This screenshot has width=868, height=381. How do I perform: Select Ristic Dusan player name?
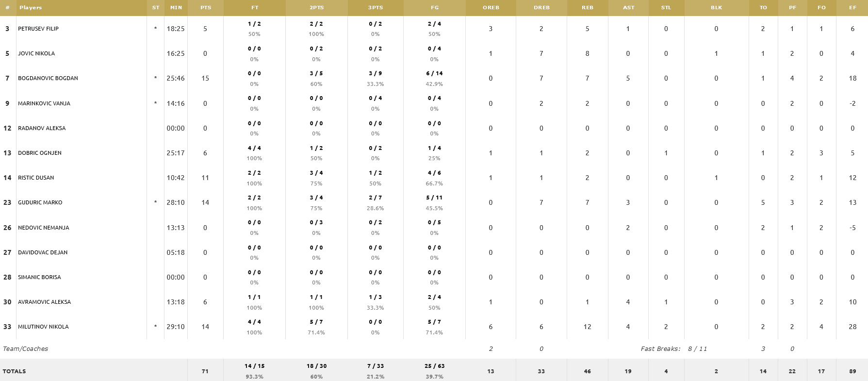[36, 178]
